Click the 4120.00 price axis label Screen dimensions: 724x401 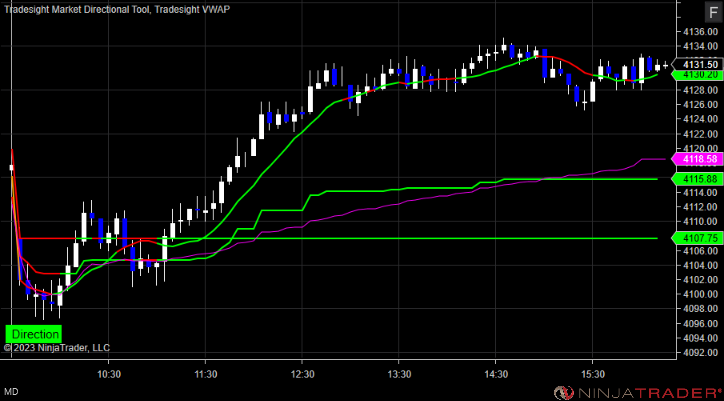coord(701,149)
